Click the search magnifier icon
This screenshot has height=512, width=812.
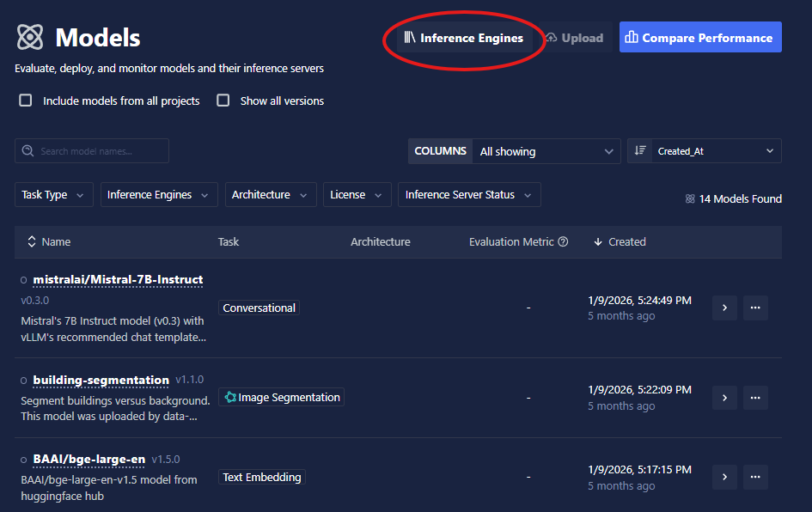pos(28,150)
